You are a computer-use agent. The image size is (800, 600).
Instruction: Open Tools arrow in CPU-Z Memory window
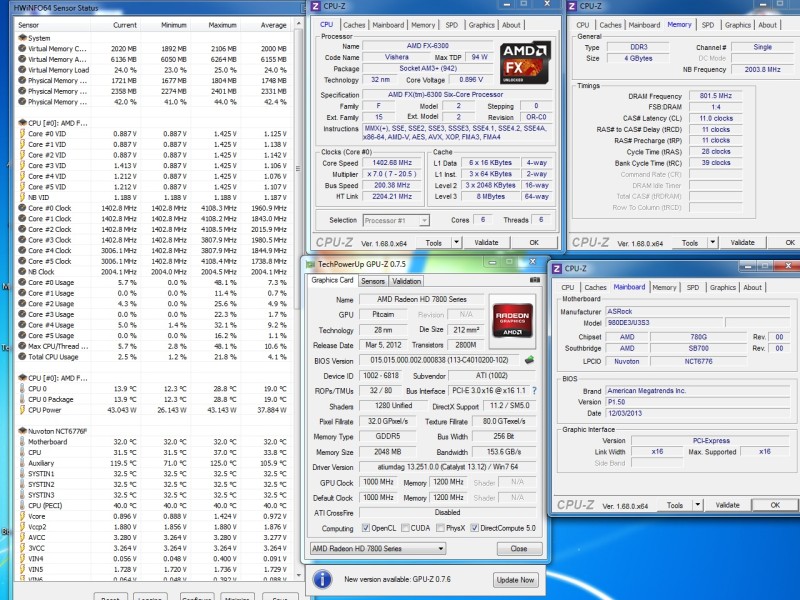(713, 243)
